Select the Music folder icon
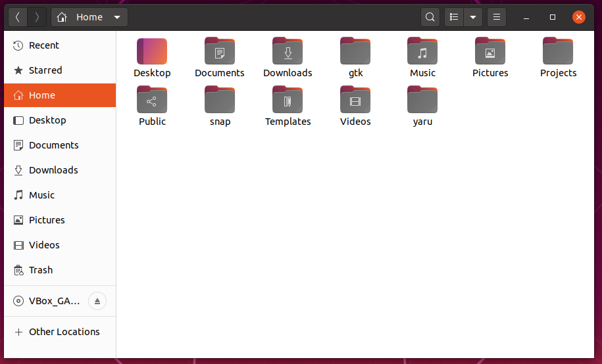 422,51
